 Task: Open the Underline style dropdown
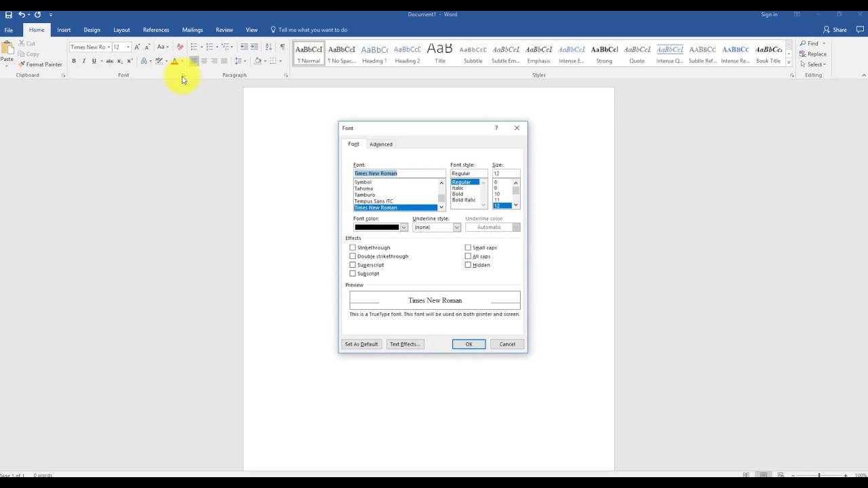pyautogui.click(x=456, y=227)
